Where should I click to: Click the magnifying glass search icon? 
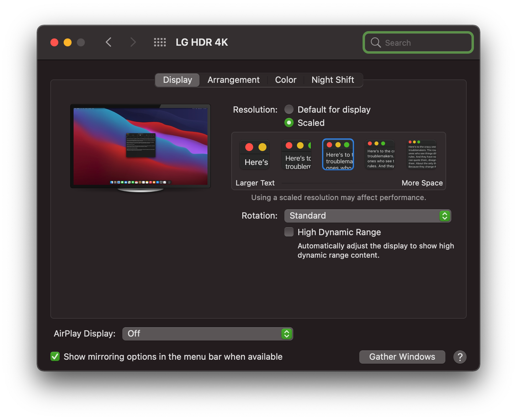click(x=375, y=42)
